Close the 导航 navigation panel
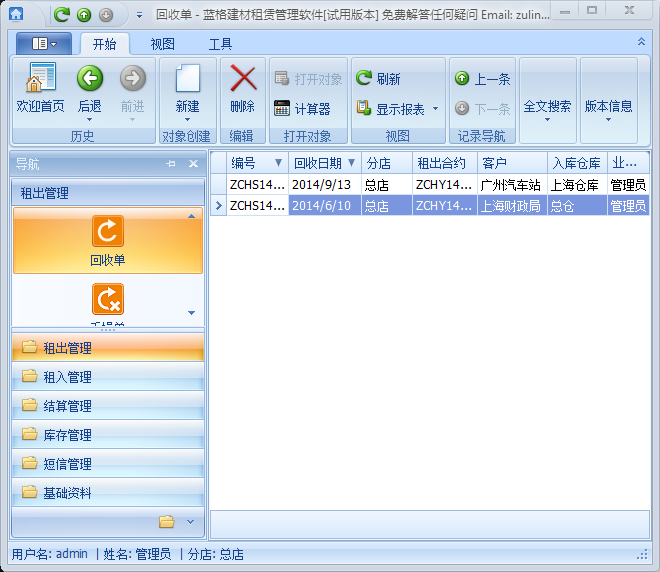Screen dimensions: 660x572 pos(193,164)
